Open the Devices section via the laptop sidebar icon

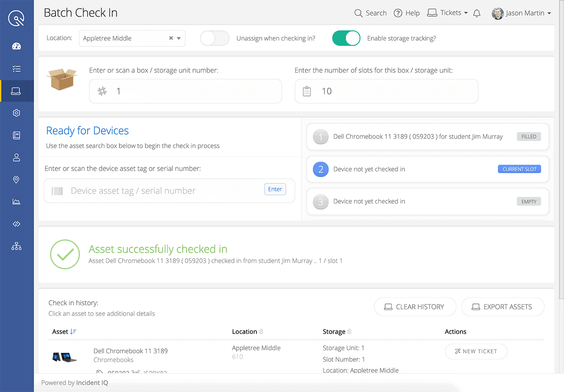coord(16,91)
